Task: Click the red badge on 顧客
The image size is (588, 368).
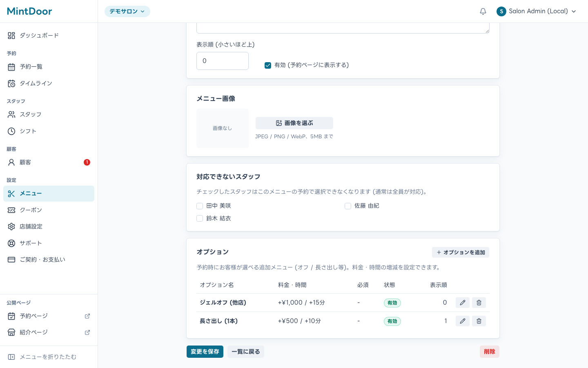Action: point(87,162)
